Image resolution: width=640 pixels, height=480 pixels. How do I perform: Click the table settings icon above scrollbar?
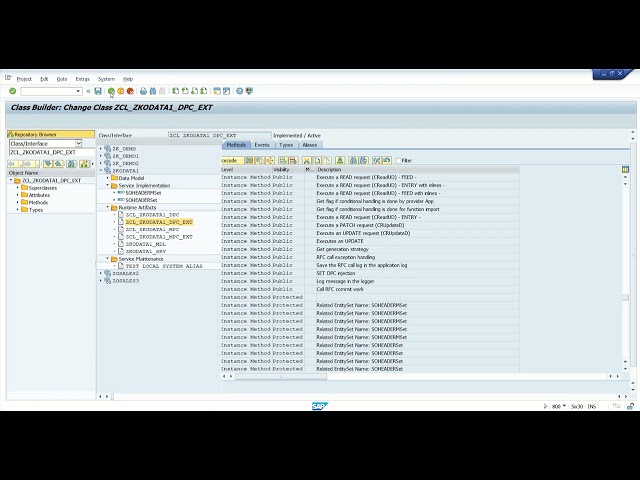click(625, 169)
